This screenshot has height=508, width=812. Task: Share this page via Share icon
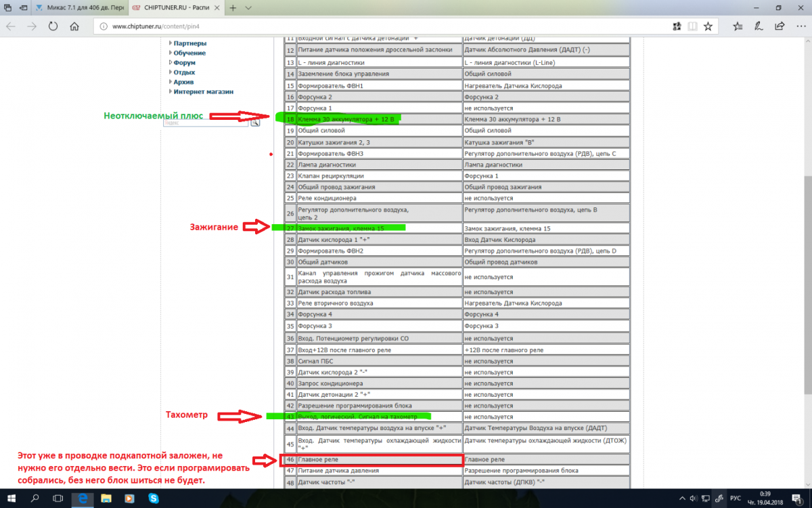click(781, 26)
